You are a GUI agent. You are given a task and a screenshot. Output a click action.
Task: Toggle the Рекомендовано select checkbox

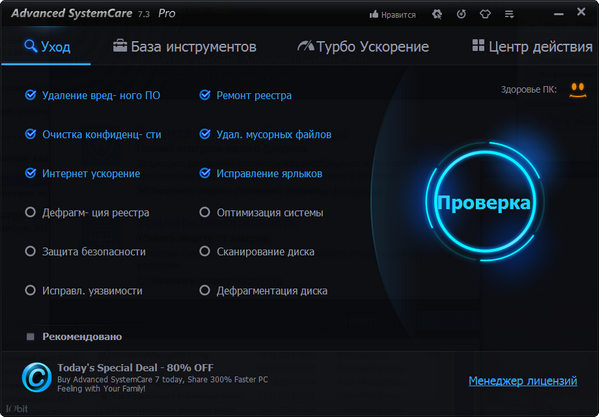tap(31, 336)
